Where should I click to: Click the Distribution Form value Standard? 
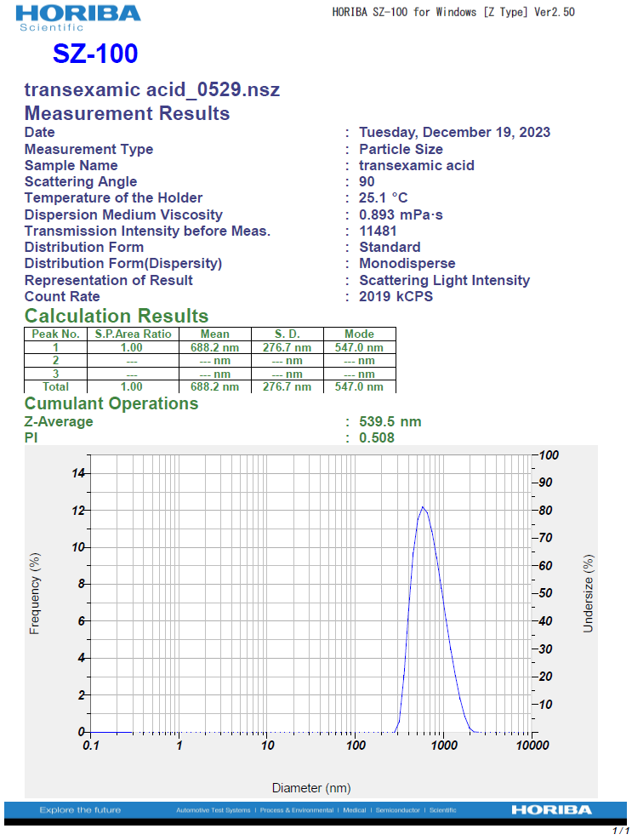(390, 247)
